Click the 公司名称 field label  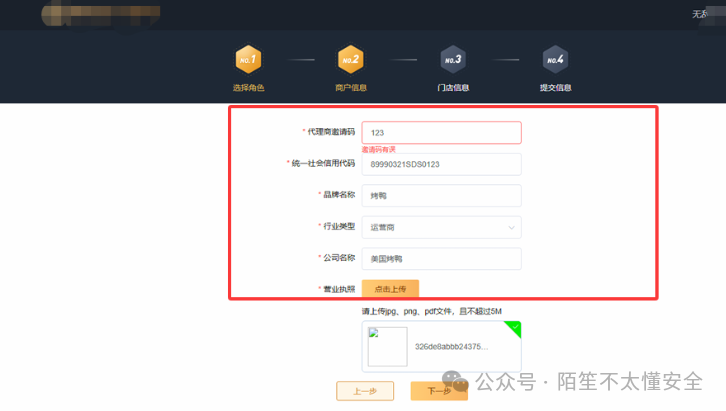click(x=338, y=257)
